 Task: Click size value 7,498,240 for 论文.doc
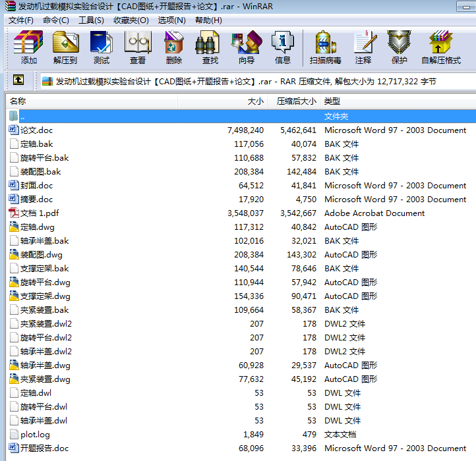coord(245,130)
